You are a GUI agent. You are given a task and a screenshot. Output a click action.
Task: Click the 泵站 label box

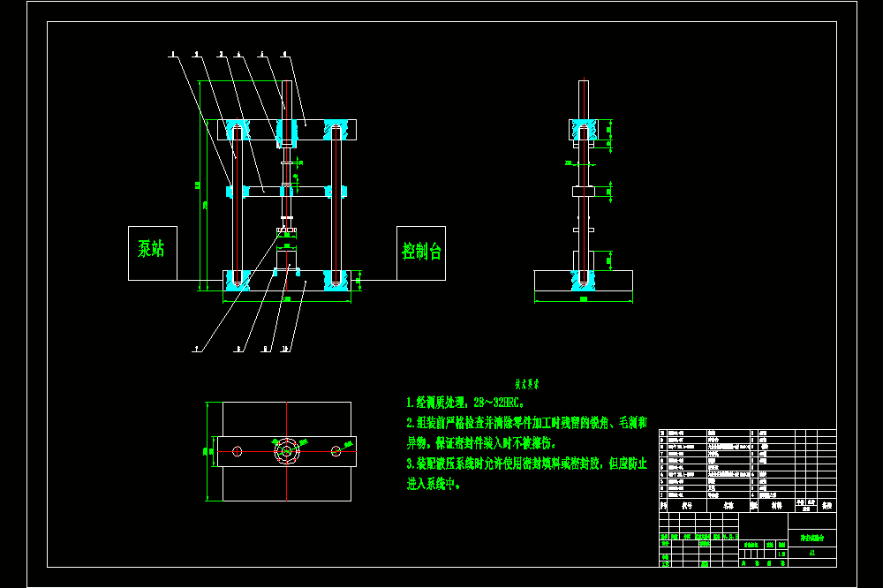pos(153,253)
